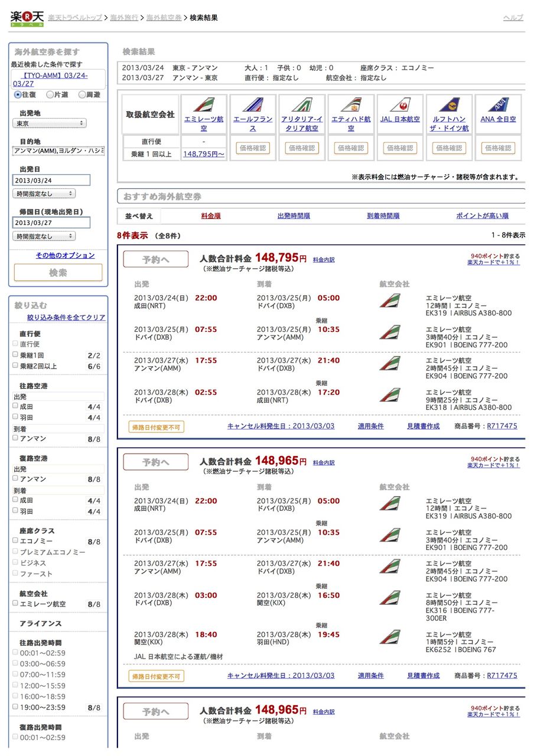534x756 pixels.
Task: Open the return-date 時間指定なし dropdown
Action: click(44, 236)
